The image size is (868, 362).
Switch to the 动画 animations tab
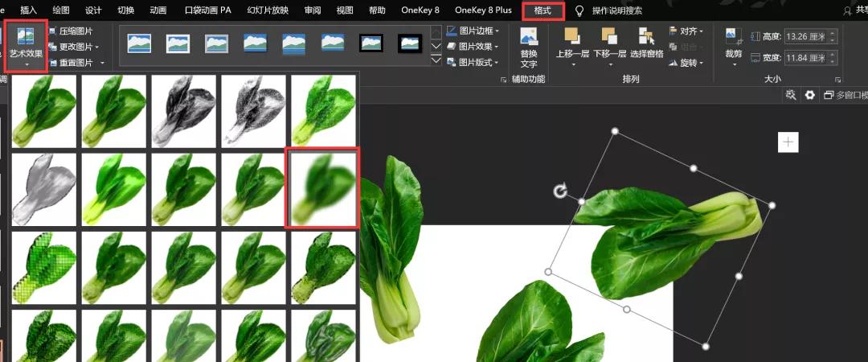tap(158, 10)
